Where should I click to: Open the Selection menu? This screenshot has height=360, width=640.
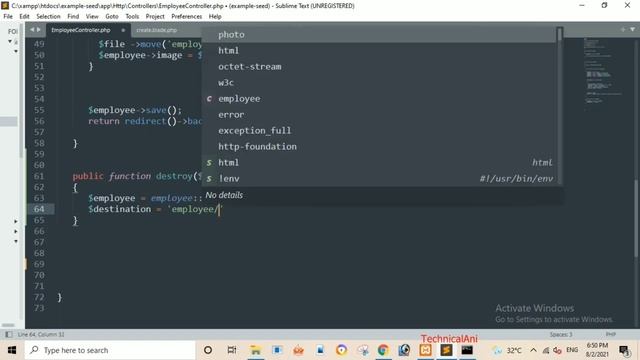48,16
